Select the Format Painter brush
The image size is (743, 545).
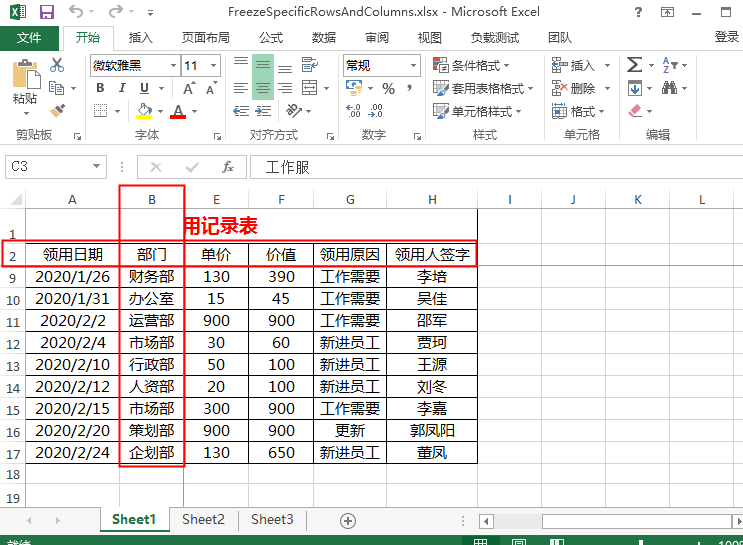coord(57,111)
